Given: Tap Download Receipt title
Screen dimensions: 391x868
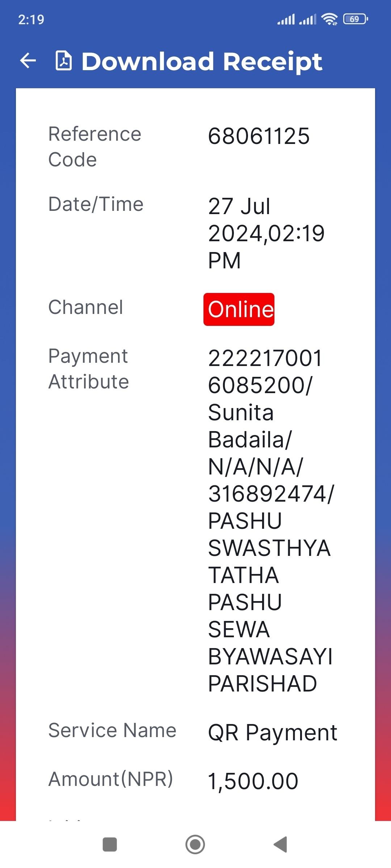Looking at the screenshot, I should tap(202, 61).
